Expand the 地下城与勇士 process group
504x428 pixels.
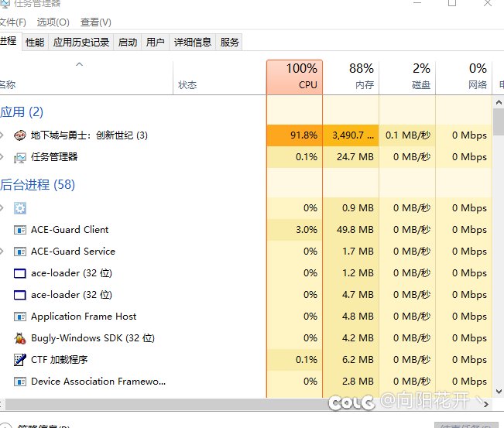[x=2, y=135]
